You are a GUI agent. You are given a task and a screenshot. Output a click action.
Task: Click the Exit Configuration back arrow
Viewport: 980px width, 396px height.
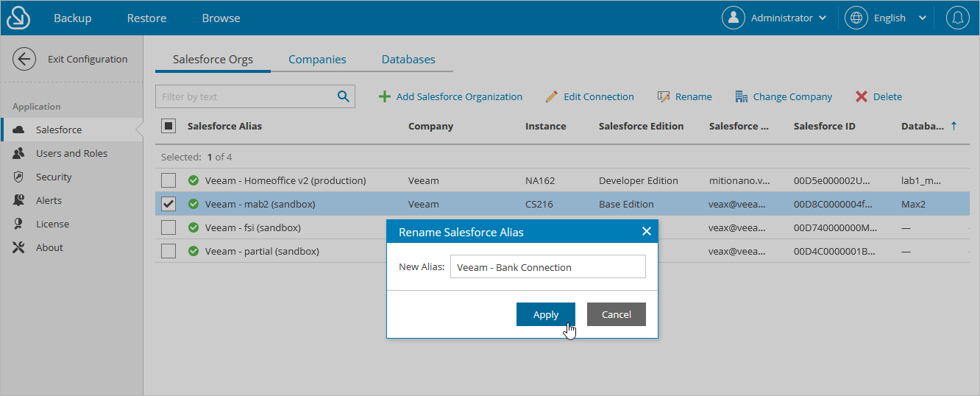(x=24, y=59)
